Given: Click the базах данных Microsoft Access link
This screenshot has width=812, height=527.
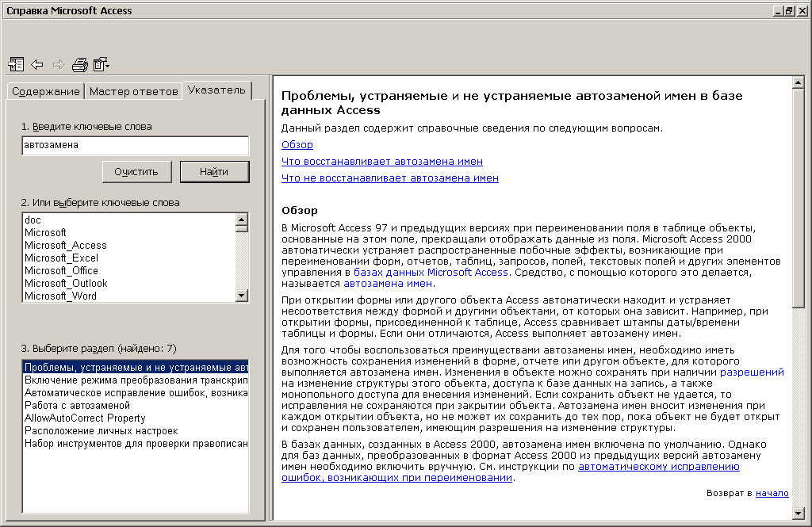Looking at the screenshot, I should click(x=431, y=273).
